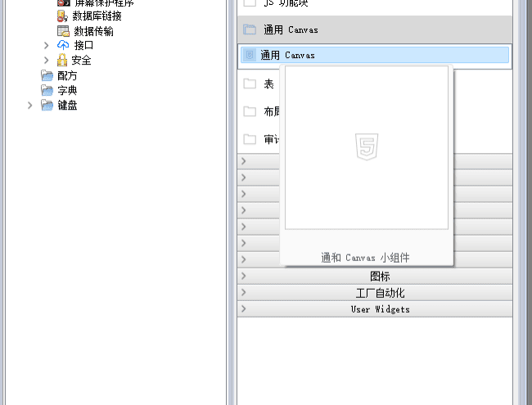
Task: Click the database link icon (数据库链接)
Action: [63, 16]
